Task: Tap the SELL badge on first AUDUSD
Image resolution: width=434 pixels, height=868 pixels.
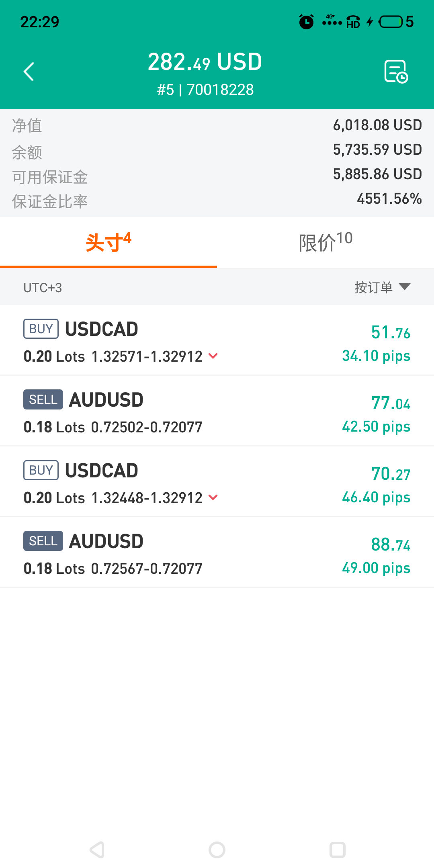Action: 43,399
